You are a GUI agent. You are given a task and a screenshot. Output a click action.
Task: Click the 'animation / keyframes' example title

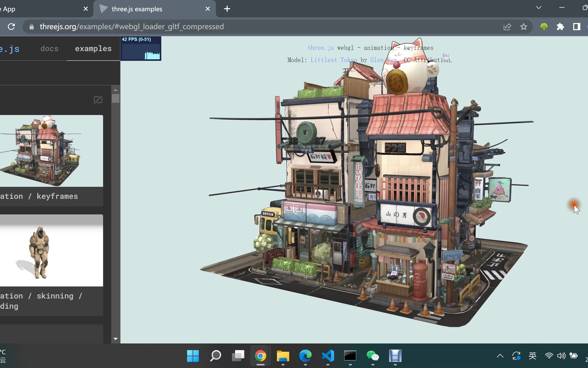pyautogui.click(x=39, y=196)
